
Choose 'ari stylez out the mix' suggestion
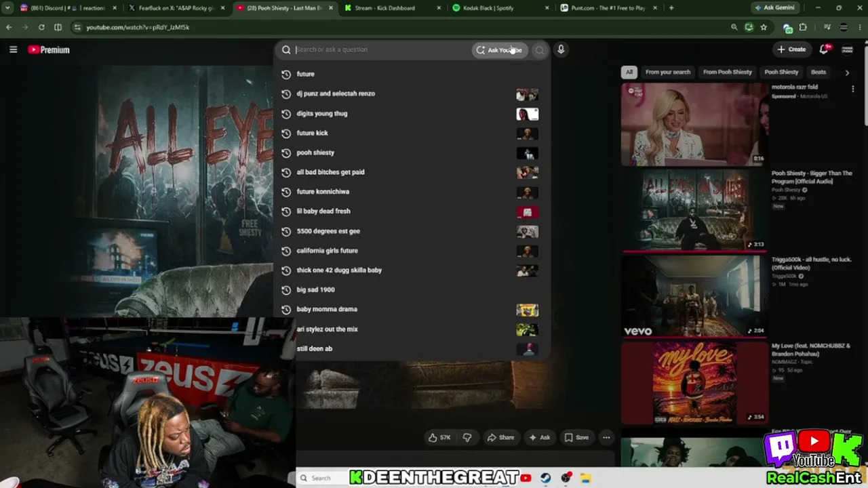pos(412,329)
